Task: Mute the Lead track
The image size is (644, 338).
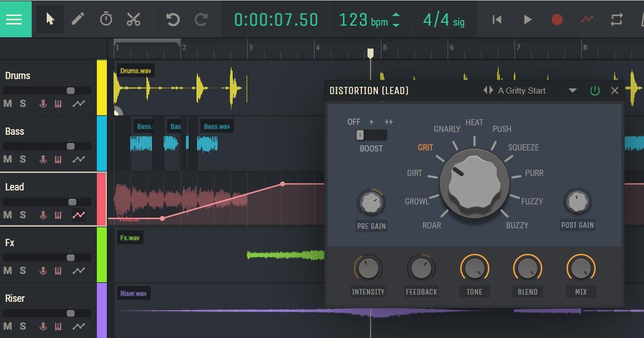Action: coord(8,215)
